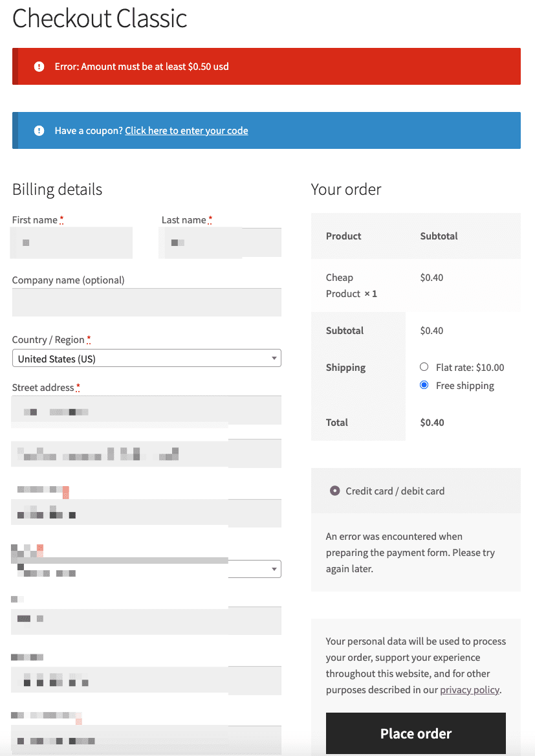535x756 pixels.
Task: Click into the First name input field
Action: [x=71, y=242]
